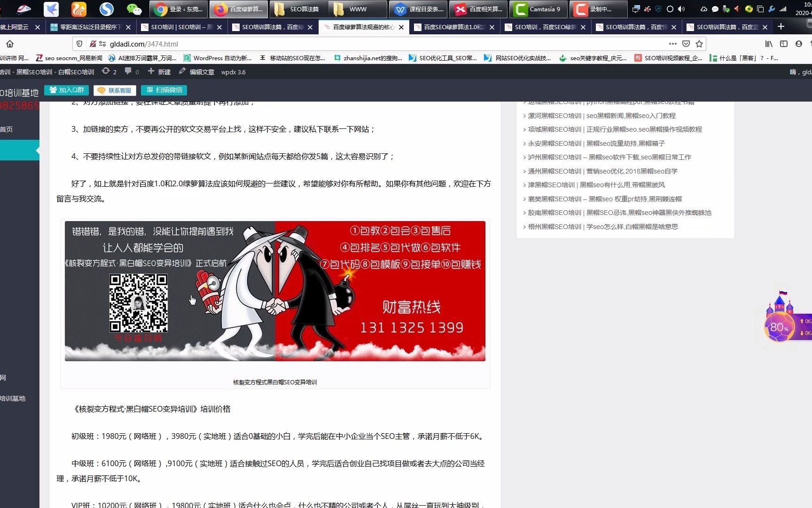Open the seo seocnm_网易新闻 bookmark
Image resolution: width=812 pixels, height=508 pixels.
point(69,58)
